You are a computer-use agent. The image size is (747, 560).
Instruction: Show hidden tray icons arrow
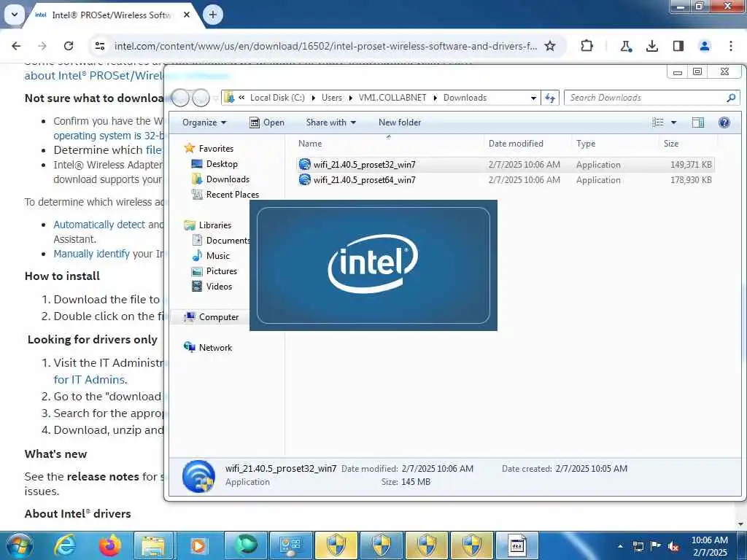point(620,546)
